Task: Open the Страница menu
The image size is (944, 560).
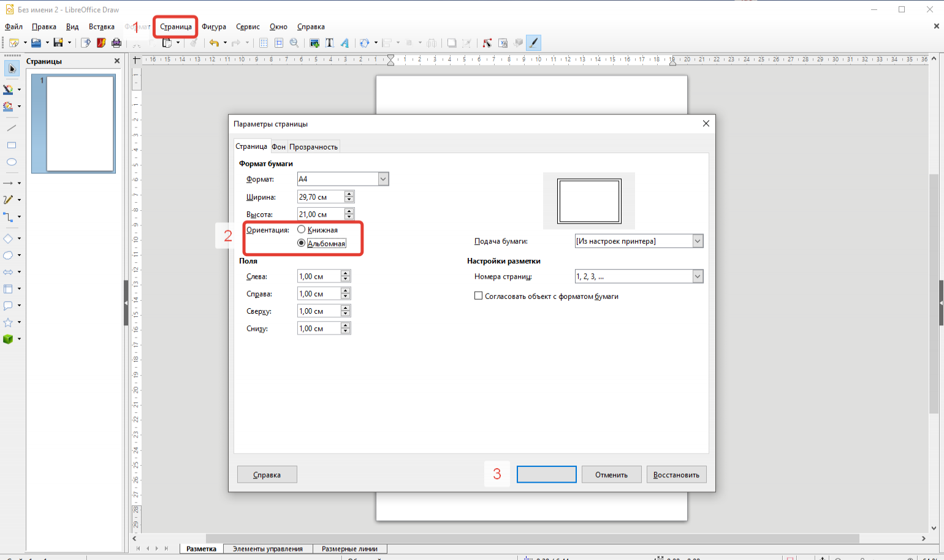Action: tap(176, 27)
